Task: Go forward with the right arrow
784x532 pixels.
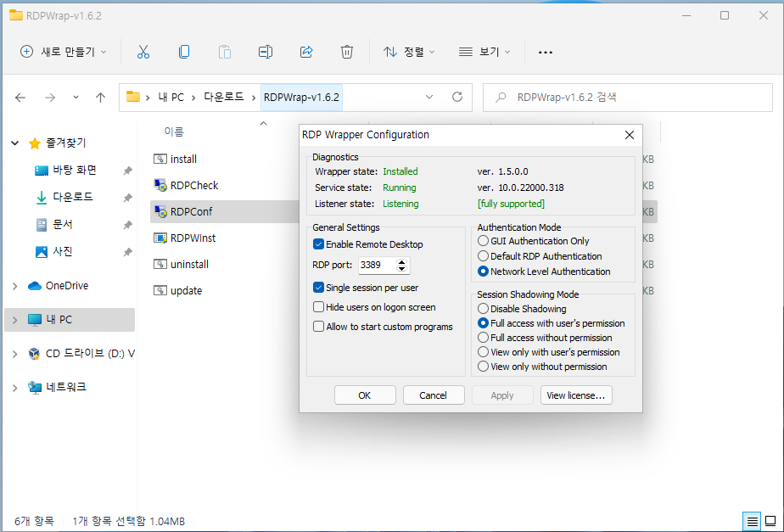Action: (50, 98)
